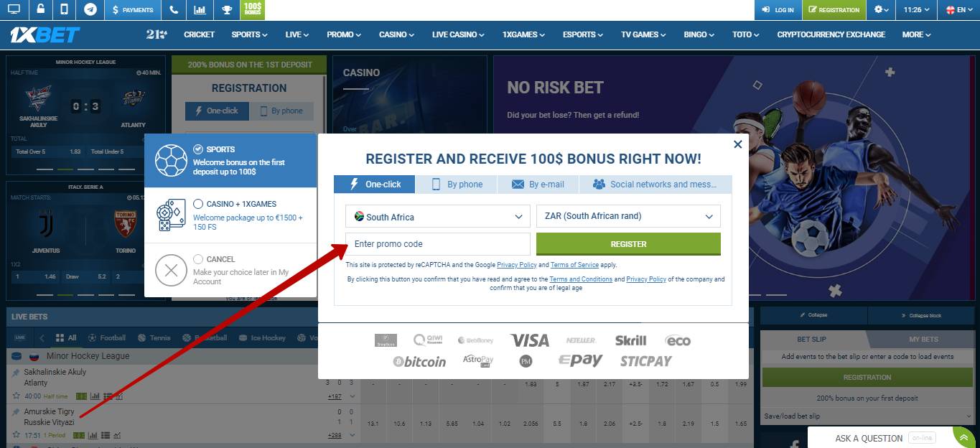Image resolution: width=980 pixels, height=448 pixels.
Task: Open the mobile applications icon
Action: 63,10
